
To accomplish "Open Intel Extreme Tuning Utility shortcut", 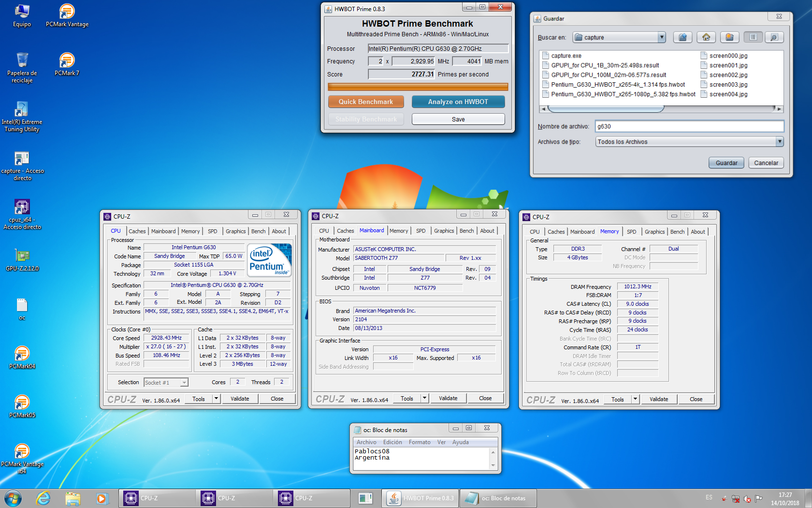I will [x=22, y=117].
